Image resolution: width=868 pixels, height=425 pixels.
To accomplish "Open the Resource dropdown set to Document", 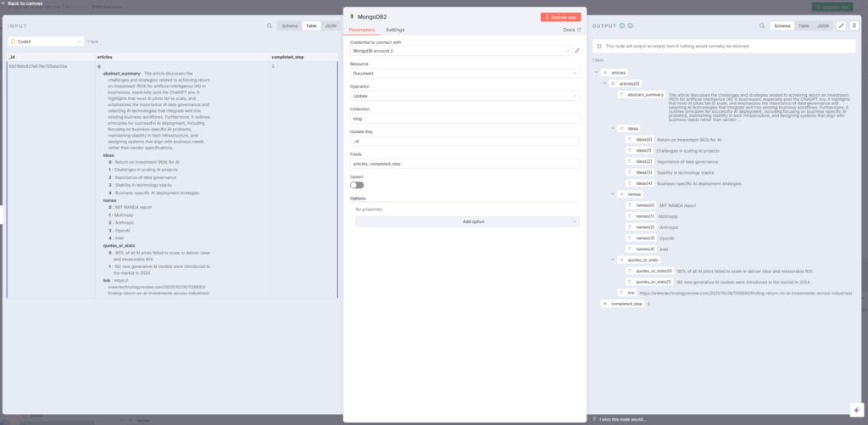I will coord(464,73).
